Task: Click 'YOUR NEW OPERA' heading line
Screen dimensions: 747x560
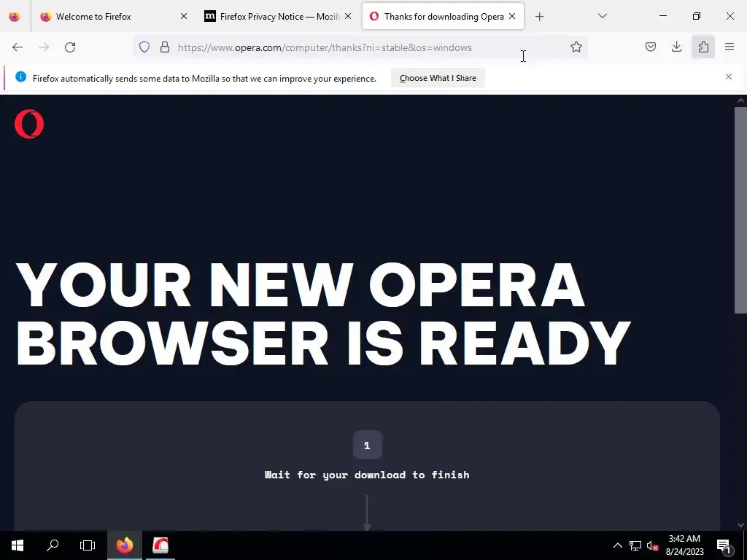Action: pos(300,285)
